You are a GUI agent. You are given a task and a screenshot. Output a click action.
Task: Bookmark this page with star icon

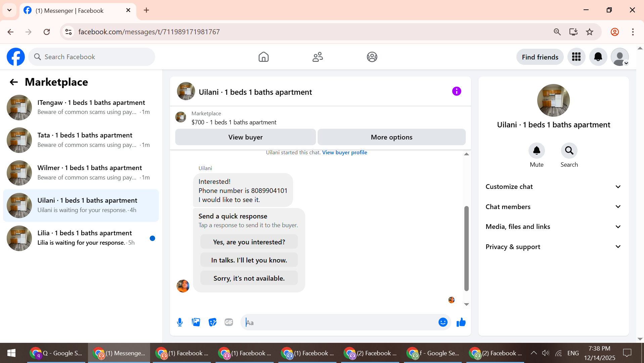[x=590, y=32]
